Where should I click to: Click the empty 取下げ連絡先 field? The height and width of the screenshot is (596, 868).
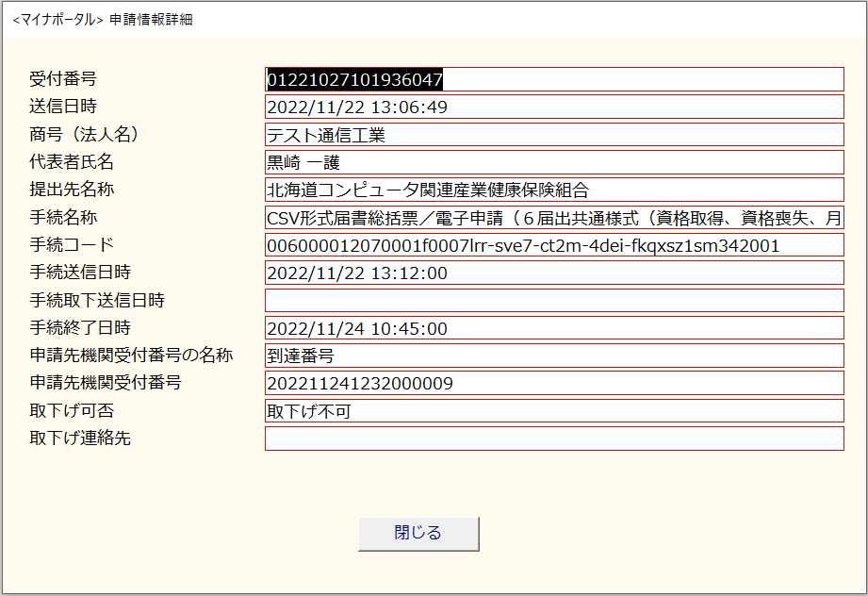point(553,439)
